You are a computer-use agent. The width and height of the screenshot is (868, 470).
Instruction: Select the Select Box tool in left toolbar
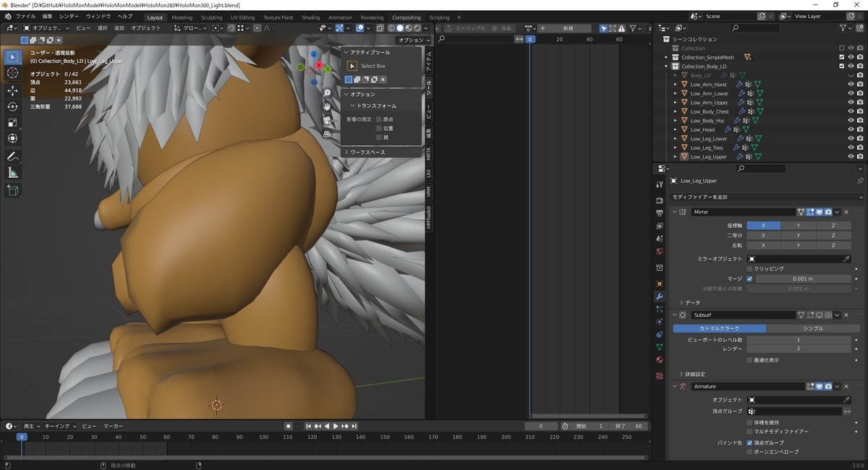tap(13, 56)
